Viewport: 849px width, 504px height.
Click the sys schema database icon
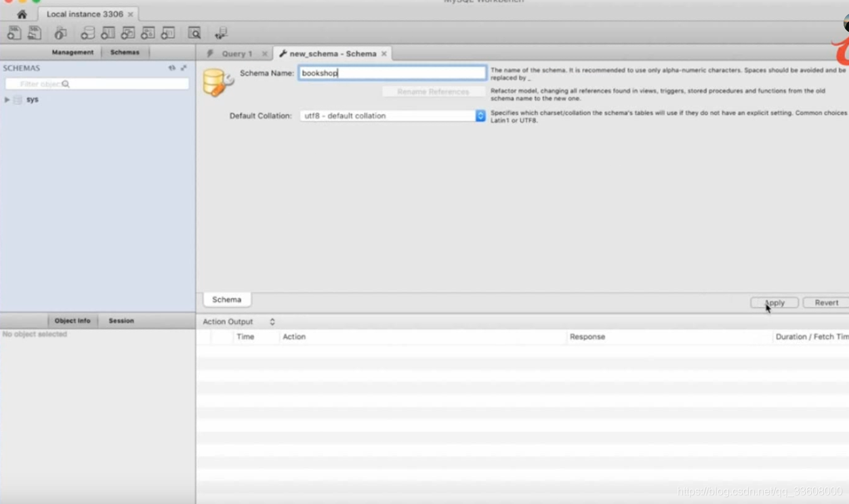pyautogui.click(x=18, y=100)
